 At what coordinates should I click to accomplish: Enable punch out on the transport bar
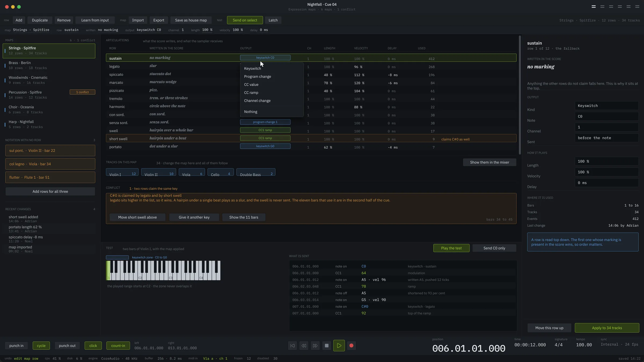67,346
